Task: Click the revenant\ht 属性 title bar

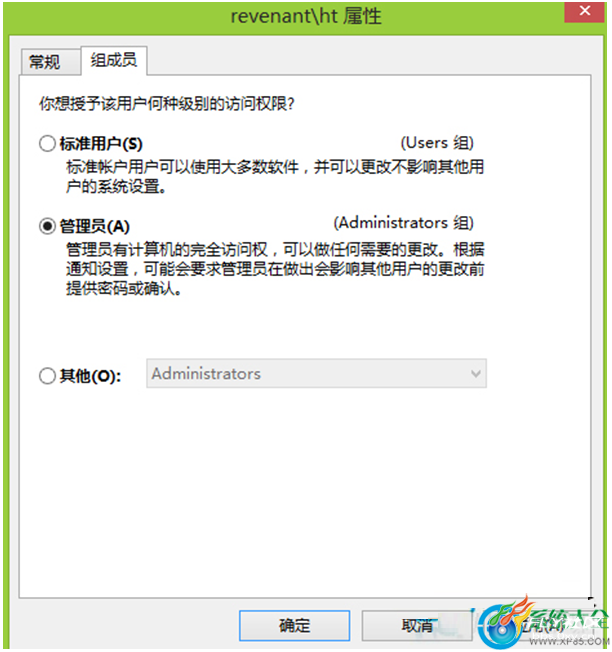Action: [306, 17]
